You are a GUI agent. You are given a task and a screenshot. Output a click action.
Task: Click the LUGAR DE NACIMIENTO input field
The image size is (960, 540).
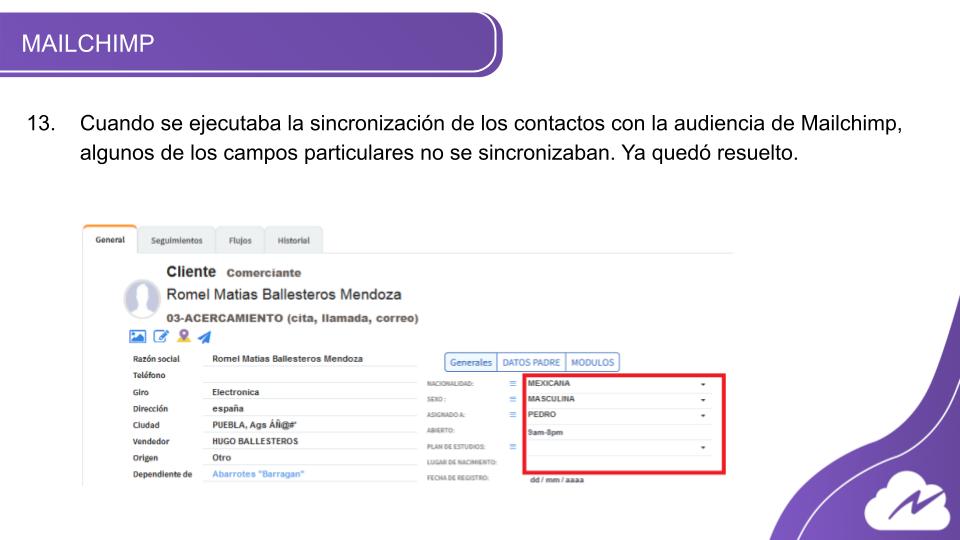[618, 462]
